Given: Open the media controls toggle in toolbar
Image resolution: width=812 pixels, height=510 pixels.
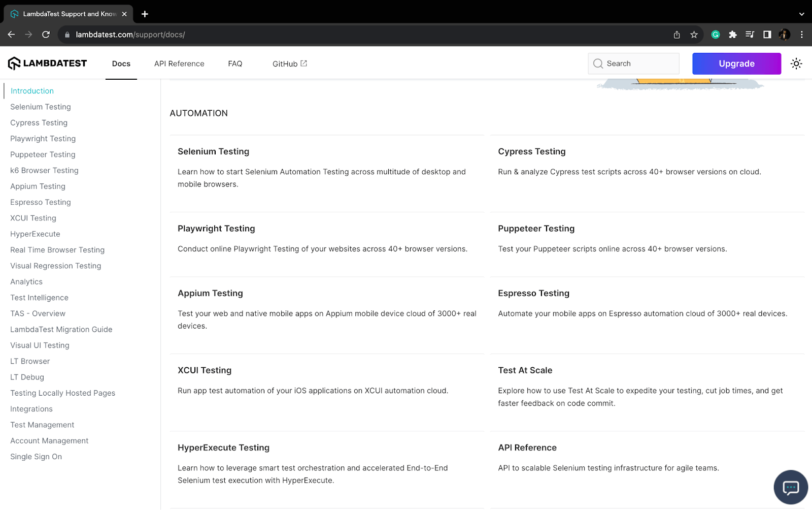Looking at the screenshot, I should (750, 35).
